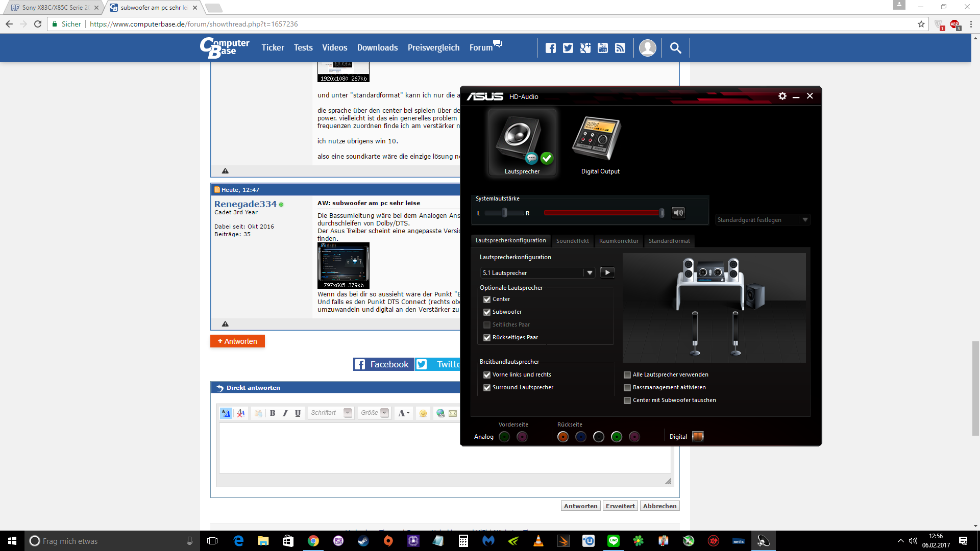Screen dimensions: 980x551
Task: Click the Digital output connector icon
Action: pos(698,437)
